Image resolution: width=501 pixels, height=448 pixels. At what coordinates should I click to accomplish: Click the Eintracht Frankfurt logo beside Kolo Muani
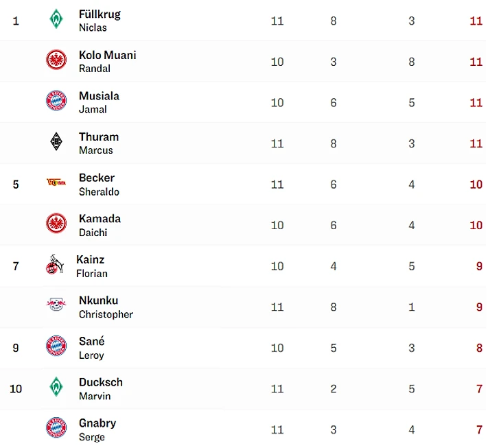pos(56,60)
